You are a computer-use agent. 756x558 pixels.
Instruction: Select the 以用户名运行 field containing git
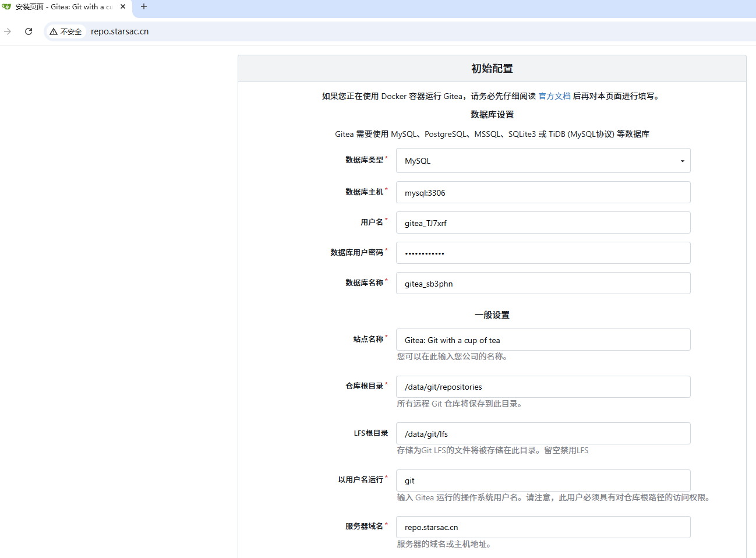pyautogui.click(x=542, y=481)
